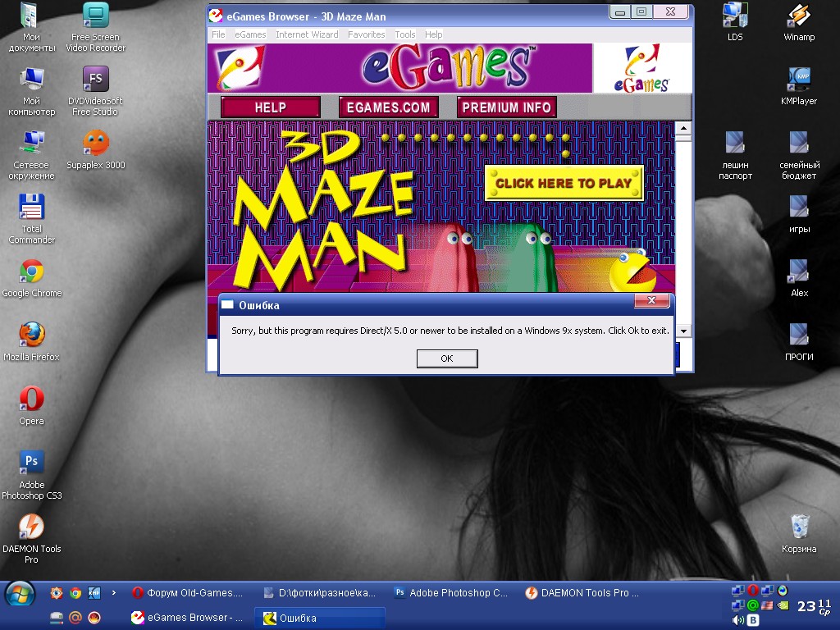Open the Help menu in the menu bar

pos(433,34)
